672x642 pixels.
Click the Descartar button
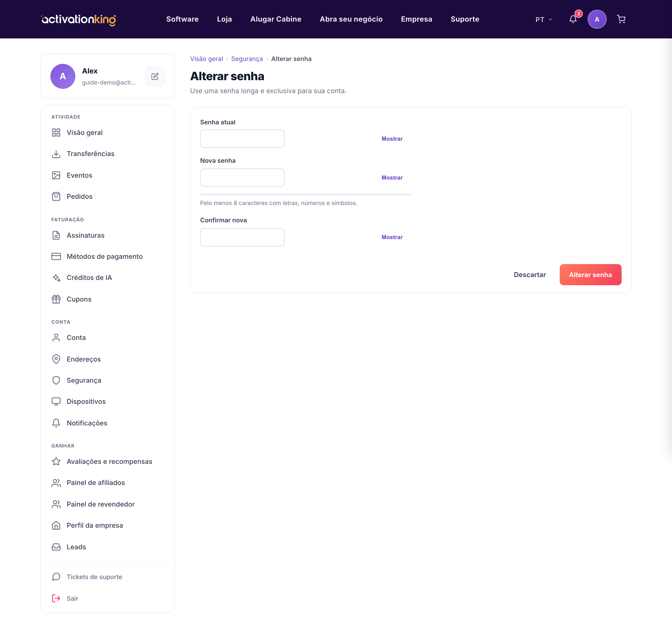[530, 274]
